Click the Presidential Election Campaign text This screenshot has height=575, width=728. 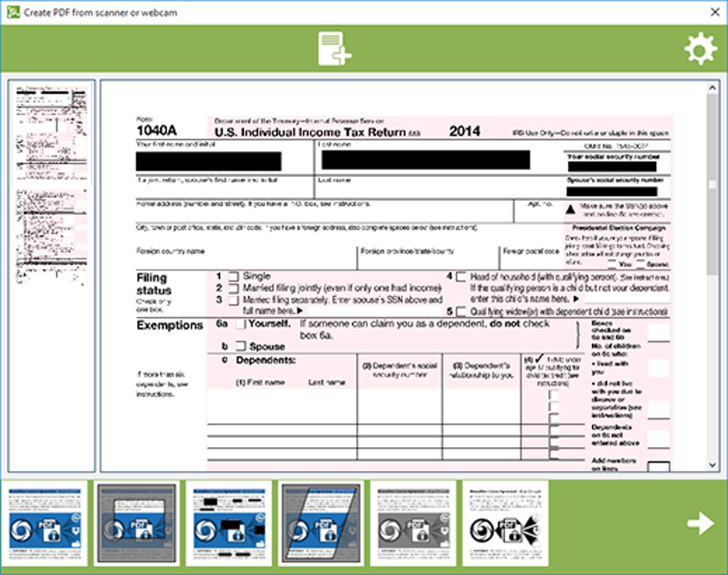[618, 228]
